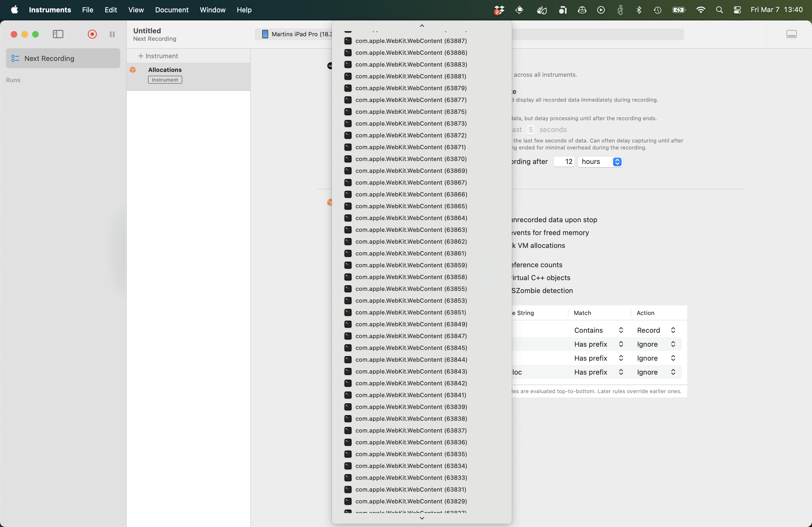
Task: Select com.apple.WebKit.WebContent (63853)
Action: tap(422, 300)
